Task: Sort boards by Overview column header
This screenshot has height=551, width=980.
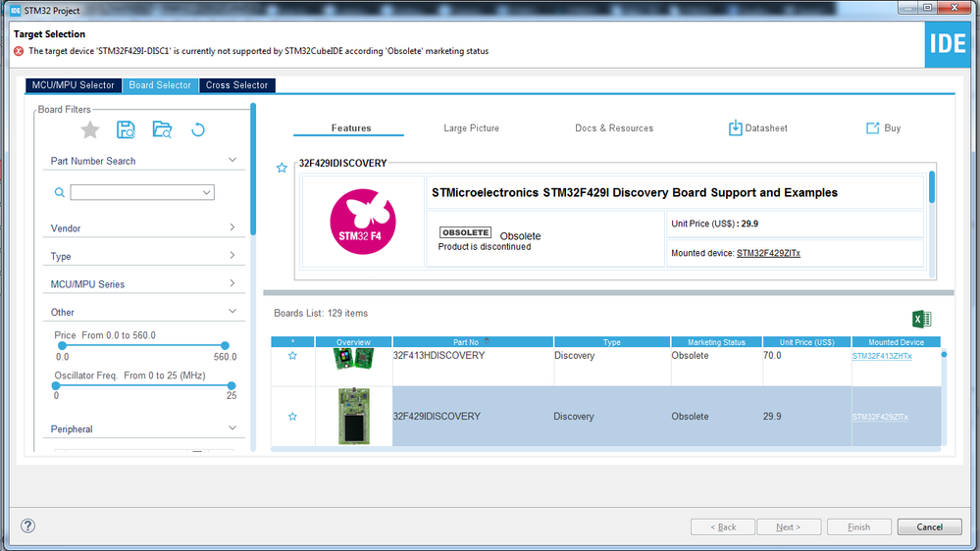Action: (x=353, y=342)
